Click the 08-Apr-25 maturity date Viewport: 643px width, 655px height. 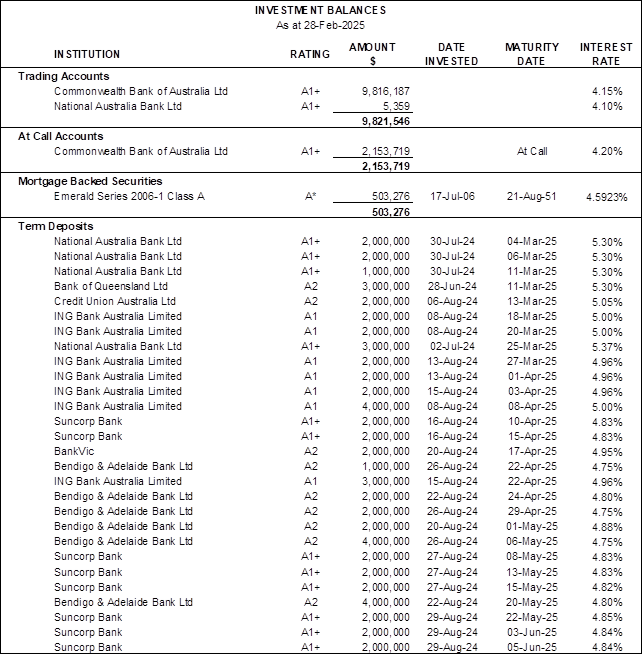click(x=532, y=407)
